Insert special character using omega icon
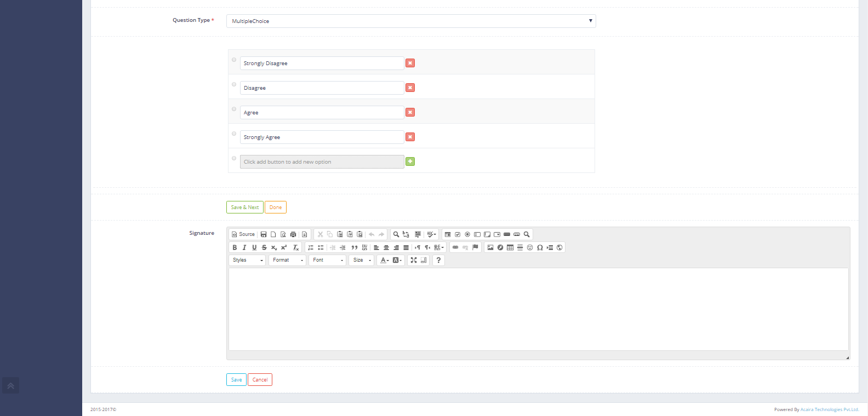 540,247
